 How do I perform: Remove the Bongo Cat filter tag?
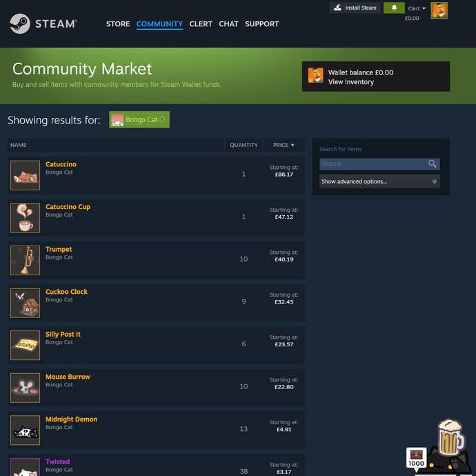(162, 119)
